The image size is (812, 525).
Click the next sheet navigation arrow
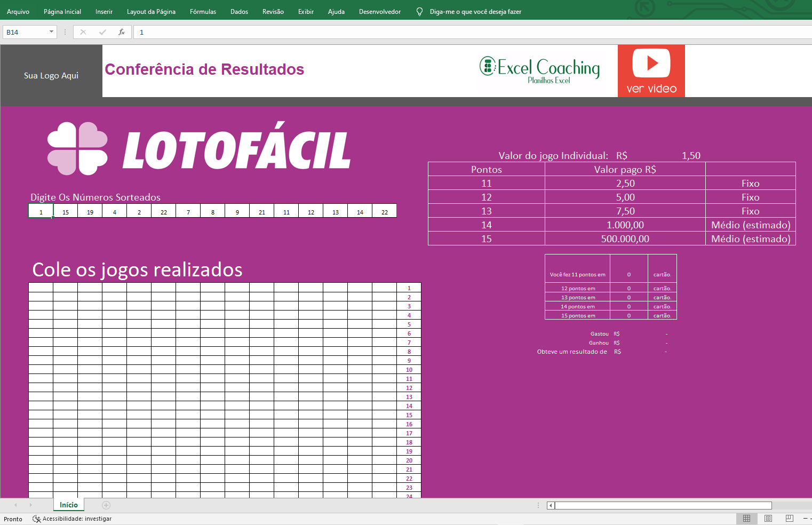tap(30, 505)
